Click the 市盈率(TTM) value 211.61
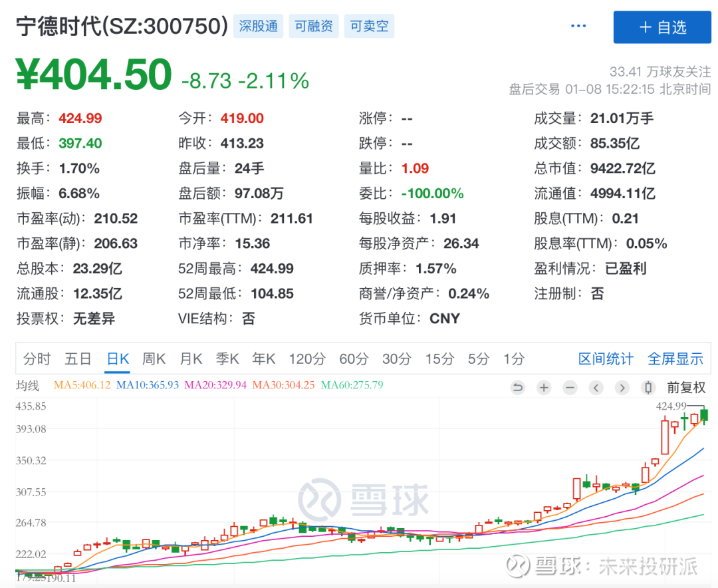The width and height of the screenshot is (718, 588). [292, 218]
